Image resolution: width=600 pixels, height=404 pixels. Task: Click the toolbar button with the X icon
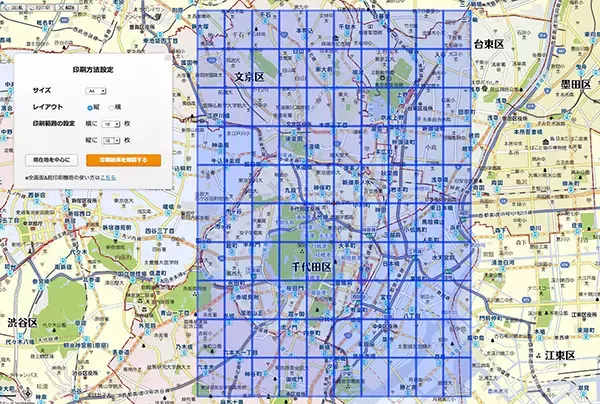[x=68, y=7]
